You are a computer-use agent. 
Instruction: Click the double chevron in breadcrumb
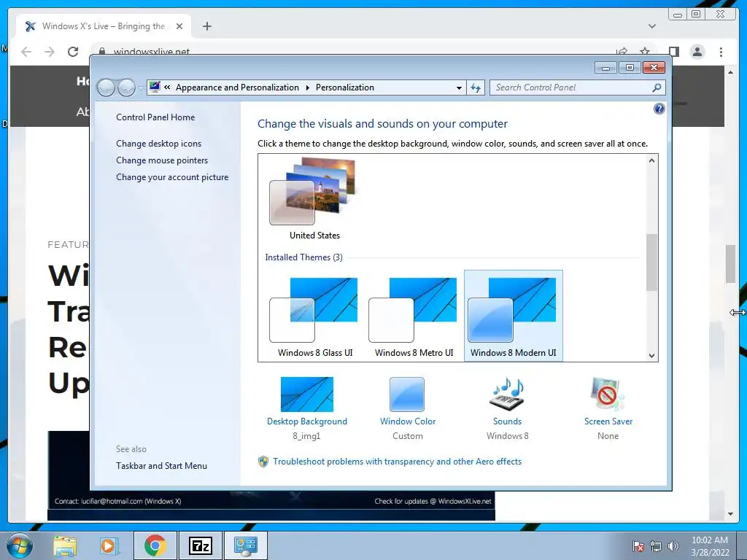point(167,87)
